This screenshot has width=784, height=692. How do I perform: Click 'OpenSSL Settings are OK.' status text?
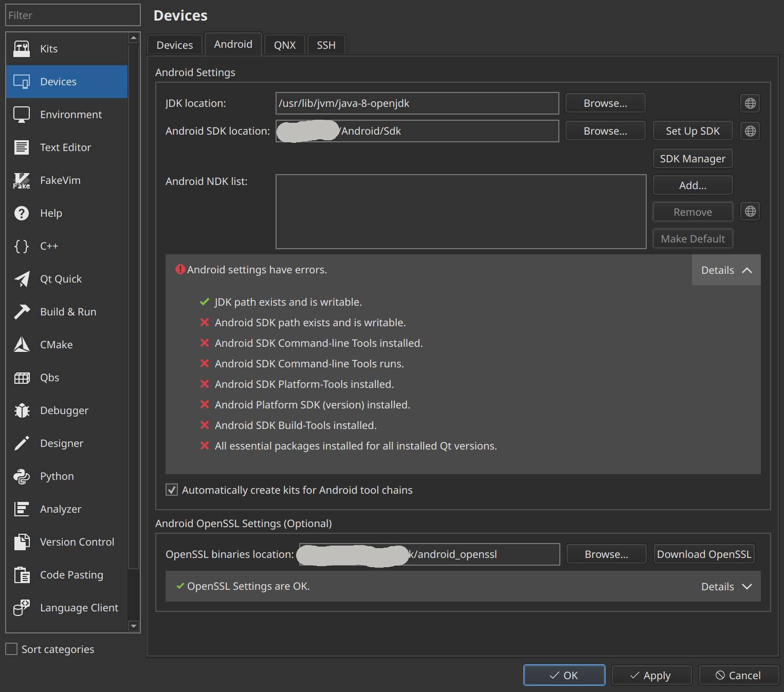click(248, 586)
